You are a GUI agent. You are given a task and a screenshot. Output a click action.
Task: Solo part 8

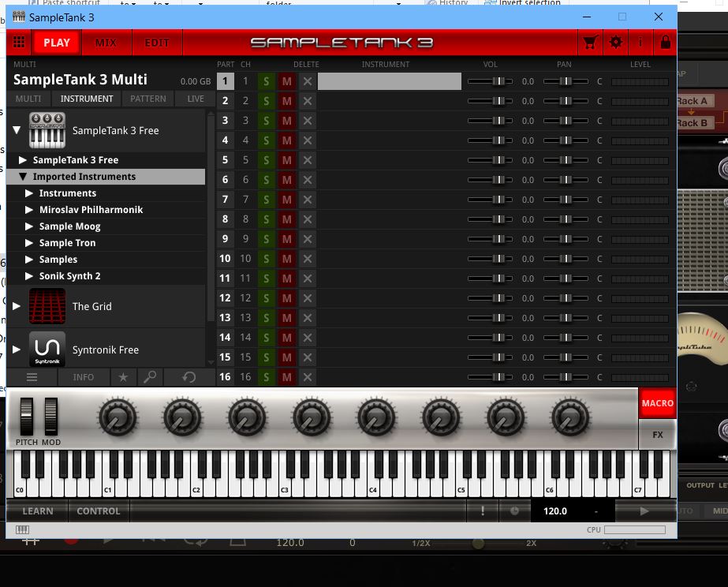(266, 219)
